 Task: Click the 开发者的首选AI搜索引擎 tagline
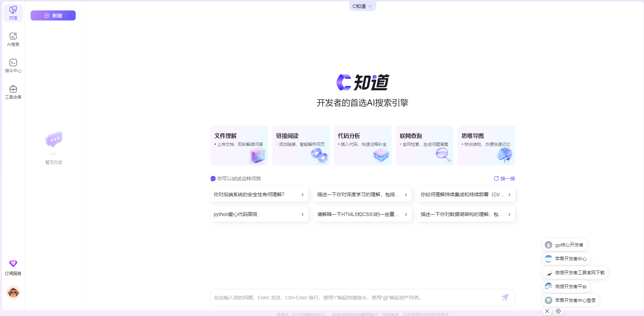click(x=362, y=103)
